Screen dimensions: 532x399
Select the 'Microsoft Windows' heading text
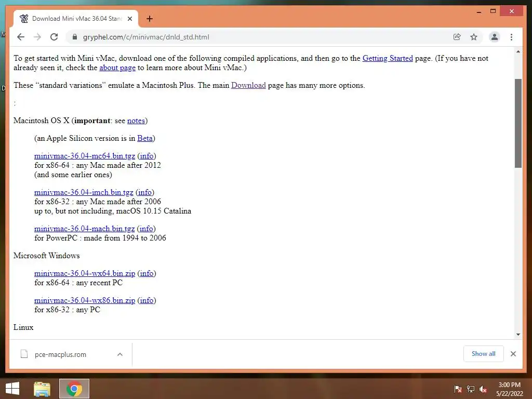pyautogui.click(x=46, y=256)
